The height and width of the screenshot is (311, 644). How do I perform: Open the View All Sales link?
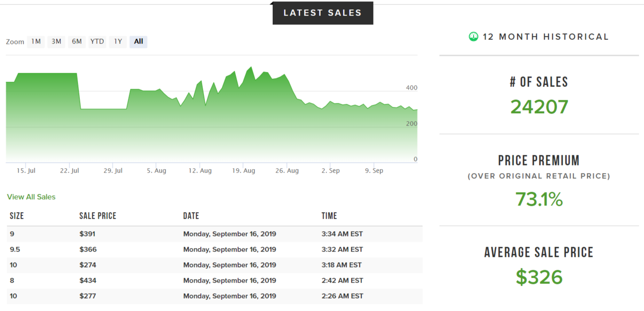pyautogui.click(x=31, y=197)
